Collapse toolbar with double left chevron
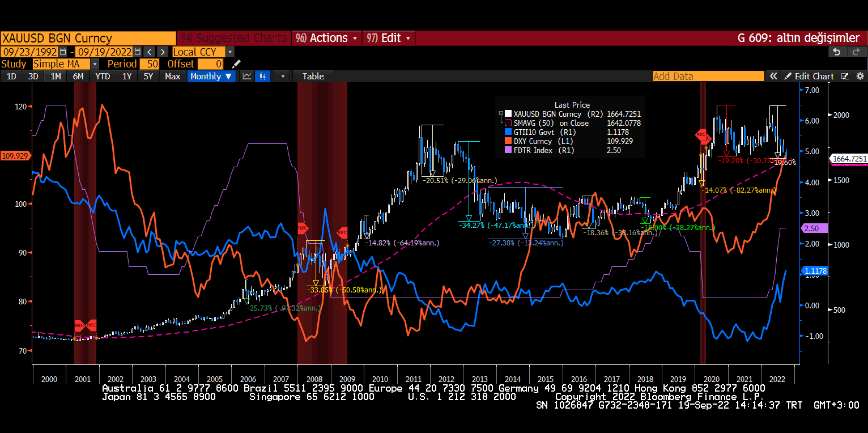This screenshot has width=868, height=433. (x=773, y=76)
